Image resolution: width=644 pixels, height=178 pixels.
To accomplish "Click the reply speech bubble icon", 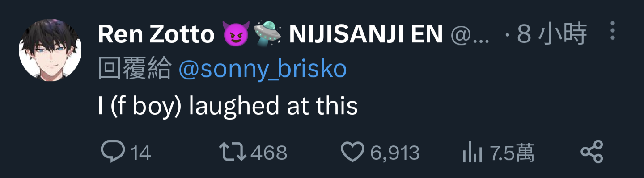I will coord(113,152).
